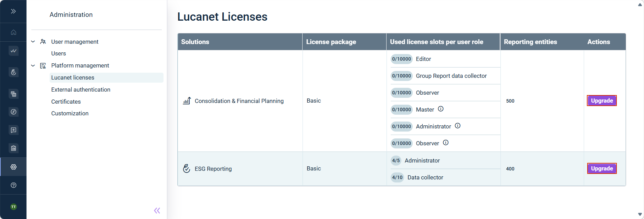This screenshot has height=219, width=644.
Task: Open ESG leaf icon in the sidebar
Action: coord(13,72)
